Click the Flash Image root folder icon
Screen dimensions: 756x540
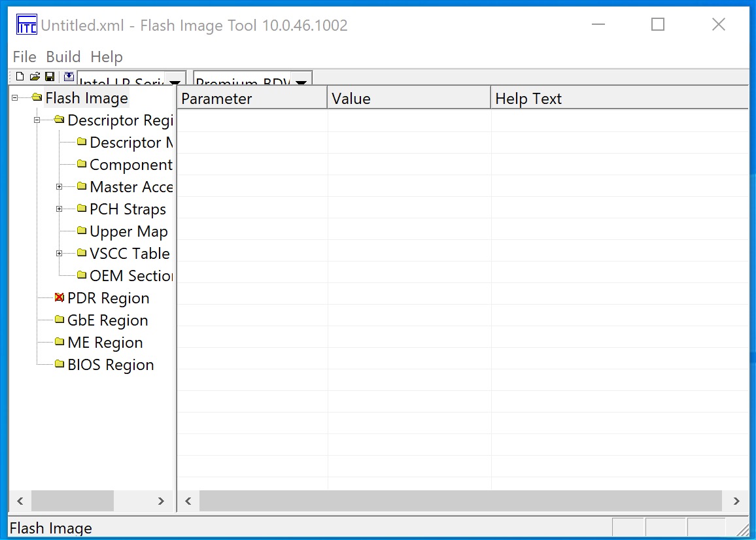[x=37, y=98]
